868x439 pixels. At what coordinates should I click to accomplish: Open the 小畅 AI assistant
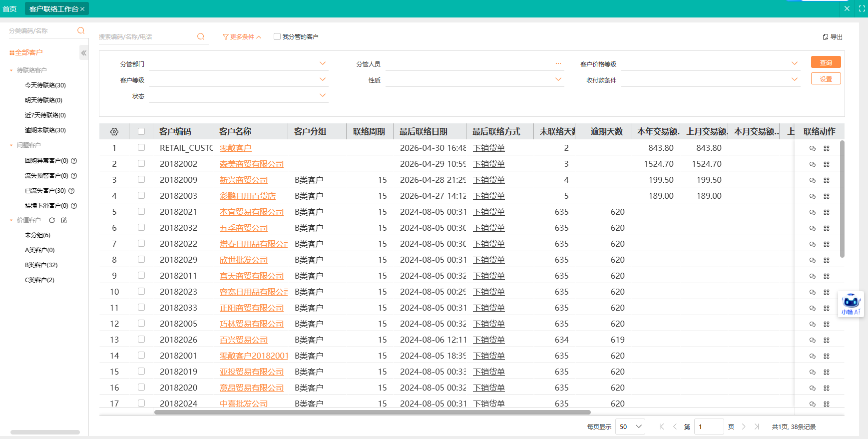pyautogui.click(x=851, y=304)
